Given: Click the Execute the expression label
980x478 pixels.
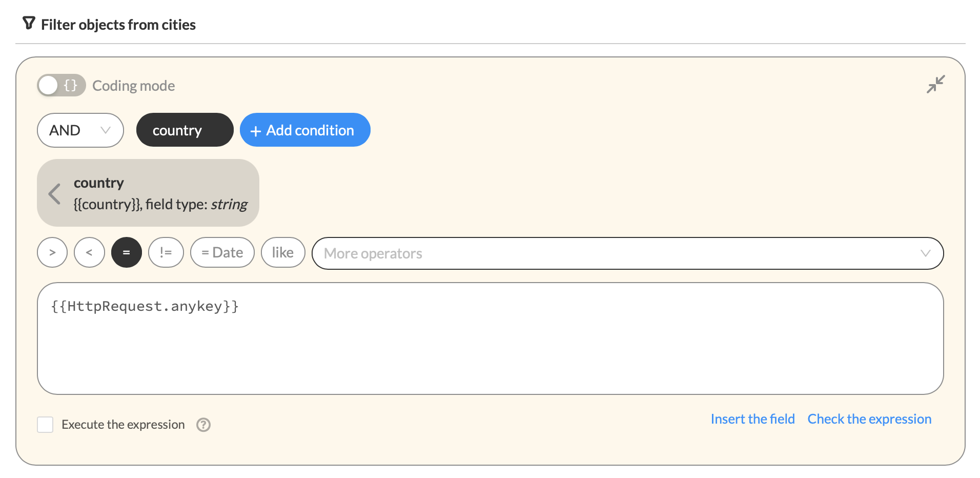Looking at the screenshot, I should click(123, 425).
